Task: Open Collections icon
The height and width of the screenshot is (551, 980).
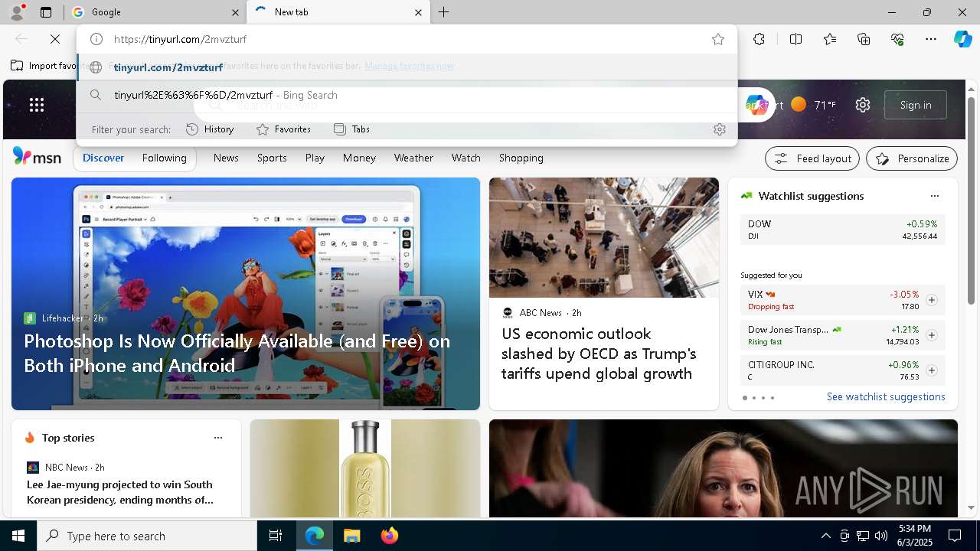Action: 864,39
